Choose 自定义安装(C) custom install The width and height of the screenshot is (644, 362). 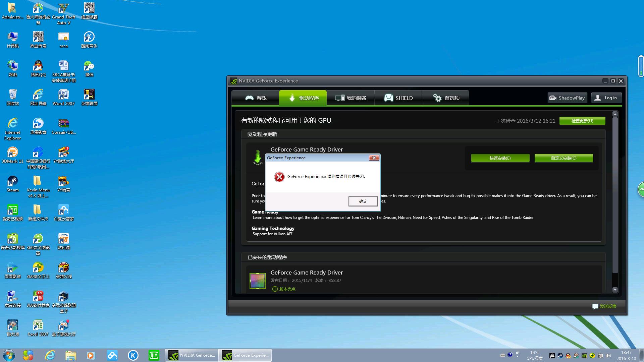[563, 158]
